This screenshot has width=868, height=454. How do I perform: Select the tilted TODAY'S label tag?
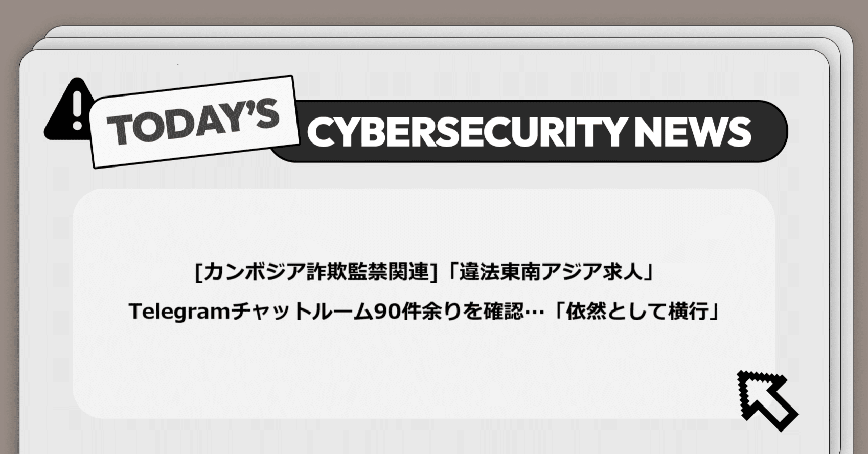click(194, 122)
